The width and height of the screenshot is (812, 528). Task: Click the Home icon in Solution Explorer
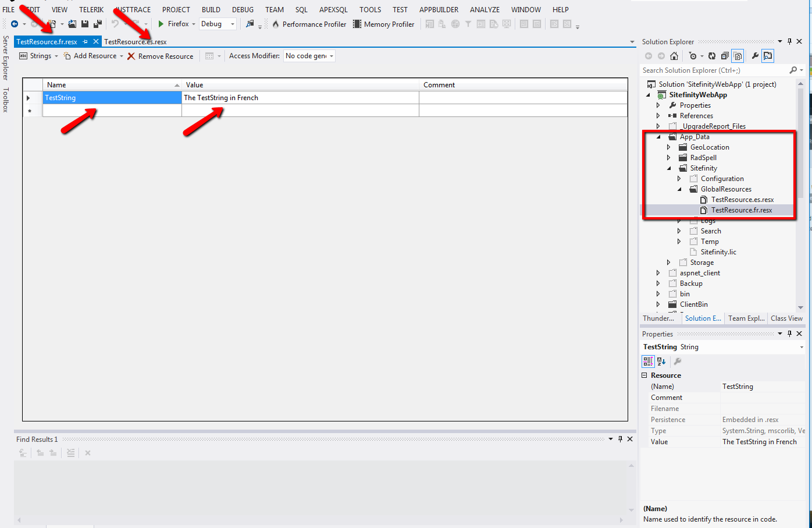[674, 56]
